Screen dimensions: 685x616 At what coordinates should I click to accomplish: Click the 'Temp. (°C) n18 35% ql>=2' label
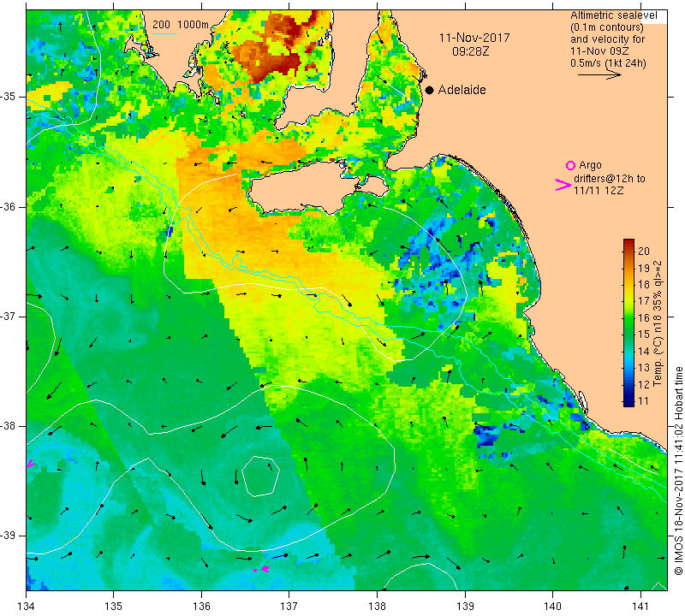point(658,323)
